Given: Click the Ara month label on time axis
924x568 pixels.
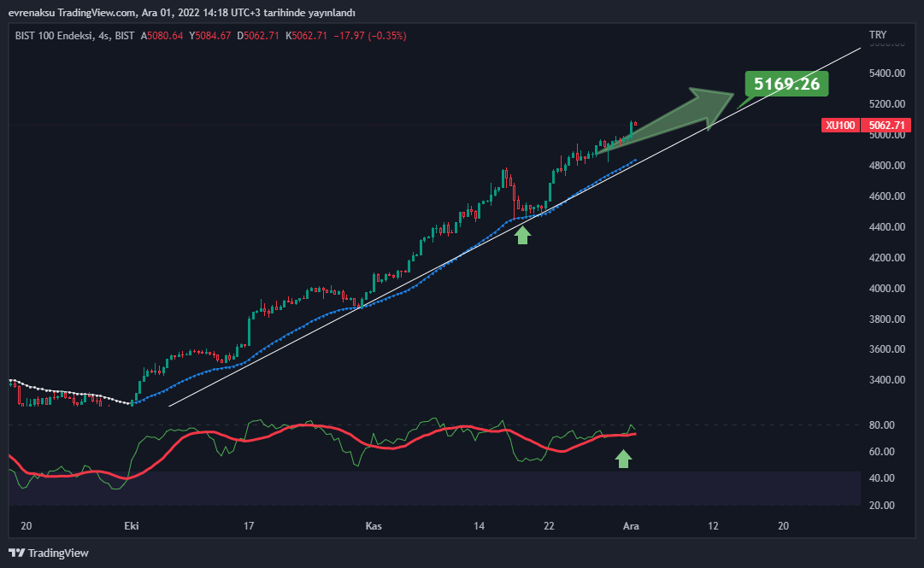Looking at the screenshot, I should click(631, 525).
